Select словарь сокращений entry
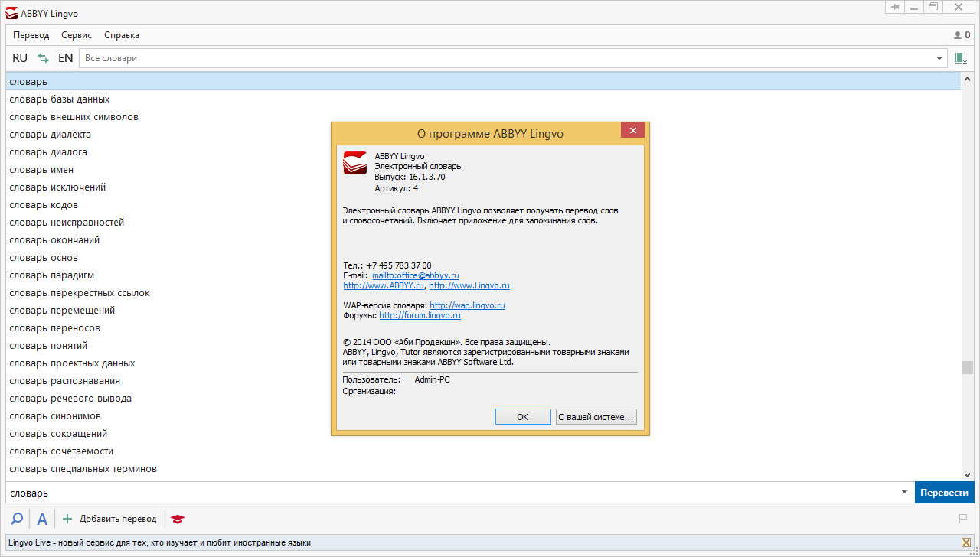 tap(483, 433)
